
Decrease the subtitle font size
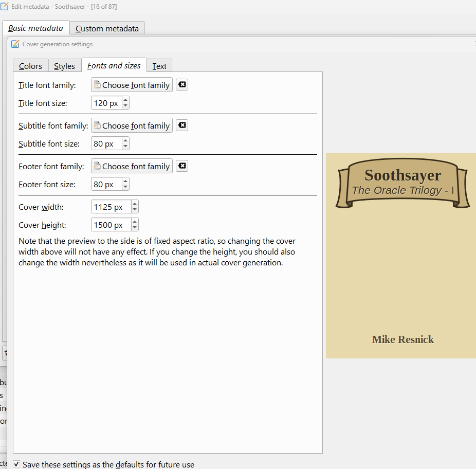[125, 147]
